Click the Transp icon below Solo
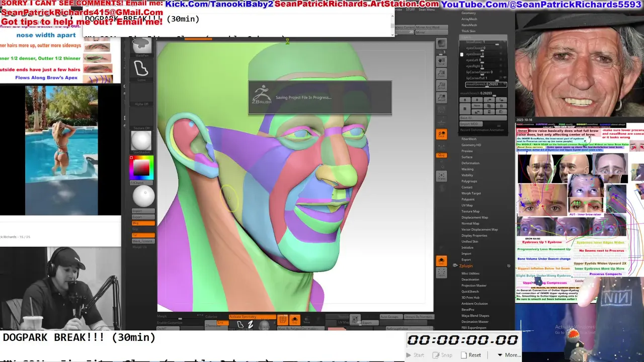Image resolution: width=644 pixels, height=362 pixels. [441, 273]
